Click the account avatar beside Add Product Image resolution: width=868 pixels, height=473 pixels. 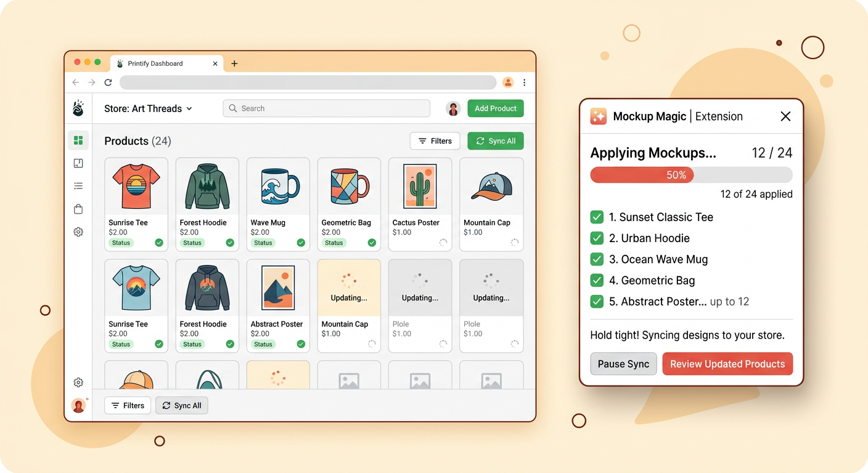click(x=453, y=108)
